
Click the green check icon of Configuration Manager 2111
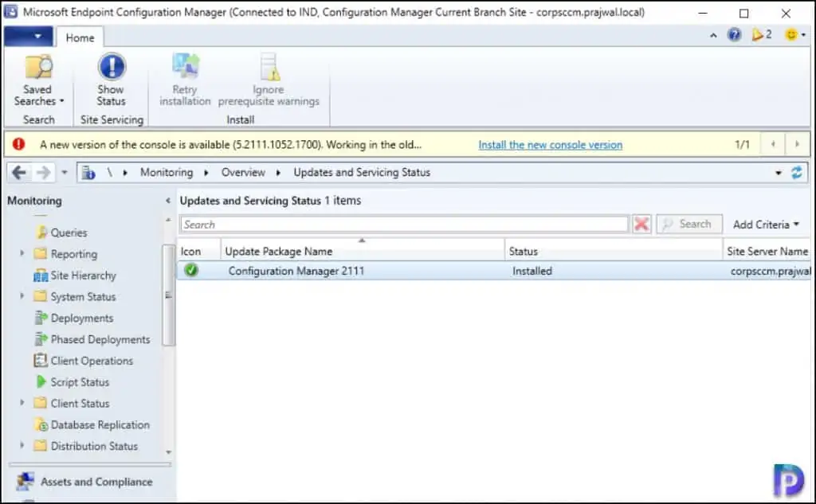click(191, 270)
